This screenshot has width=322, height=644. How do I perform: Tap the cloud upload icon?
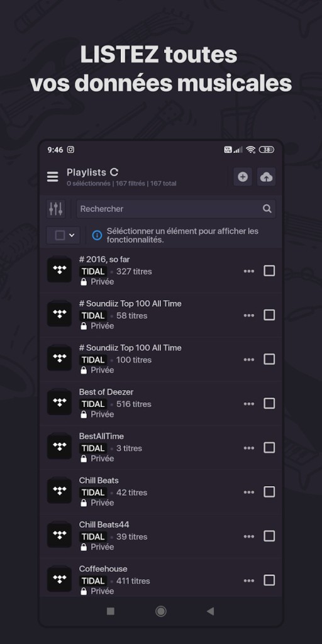tap(267, 177)
